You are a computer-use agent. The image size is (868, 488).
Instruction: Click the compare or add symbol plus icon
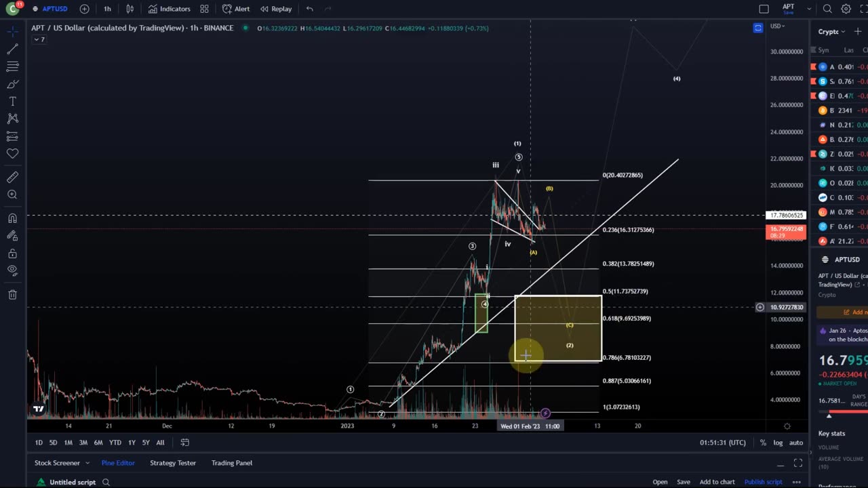point(84,9)
